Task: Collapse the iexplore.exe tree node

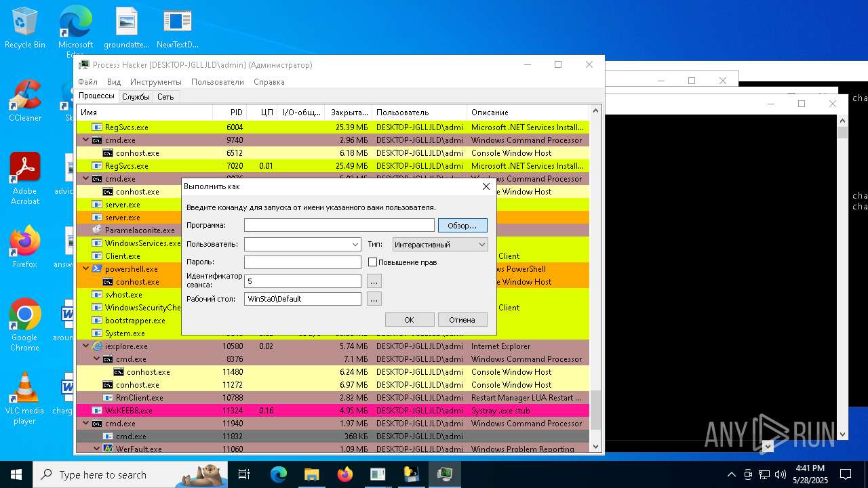Action: [x=86, y=346]
